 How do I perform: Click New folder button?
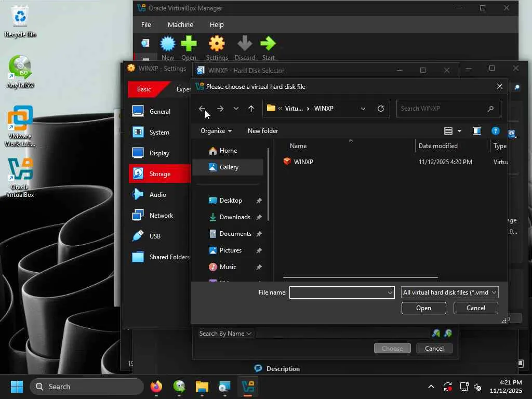tap(263, 131)
